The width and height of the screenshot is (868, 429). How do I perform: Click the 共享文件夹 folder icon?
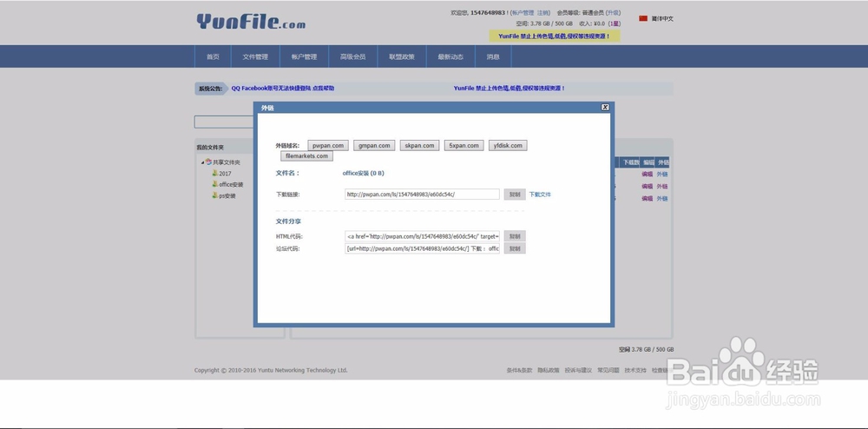(x=208, y=162)
